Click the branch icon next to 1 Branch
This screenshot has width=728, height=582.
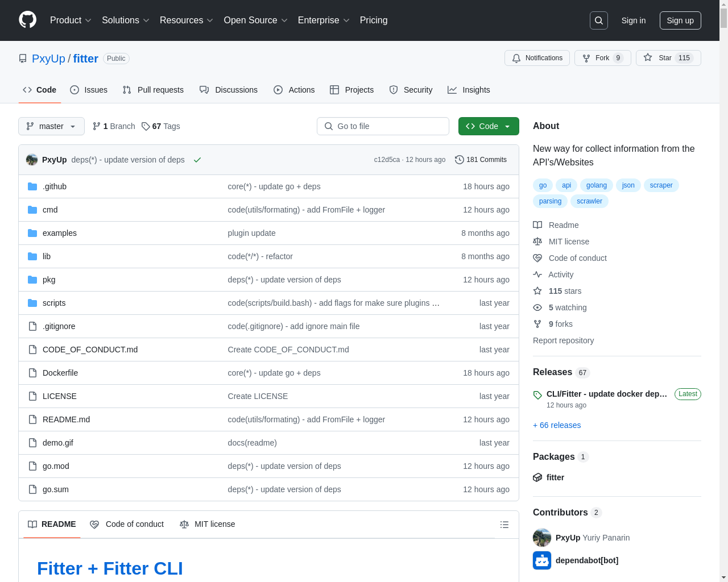tap(97, 126)
